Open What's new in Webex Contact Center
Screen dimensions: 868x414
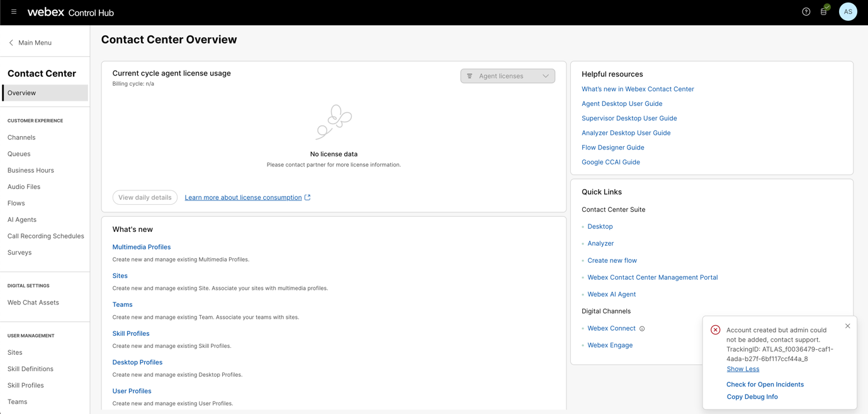(638, 89)
